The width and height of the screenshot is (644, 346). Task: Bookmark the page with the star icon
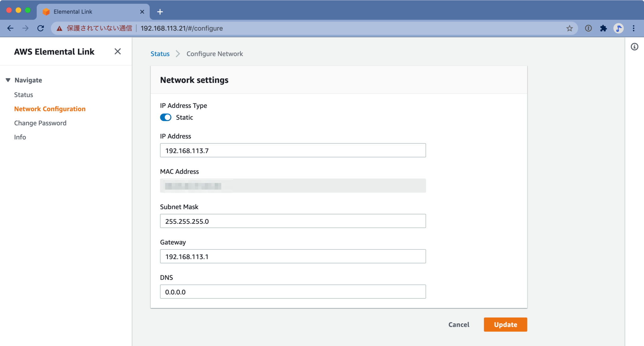click(569, 28)
